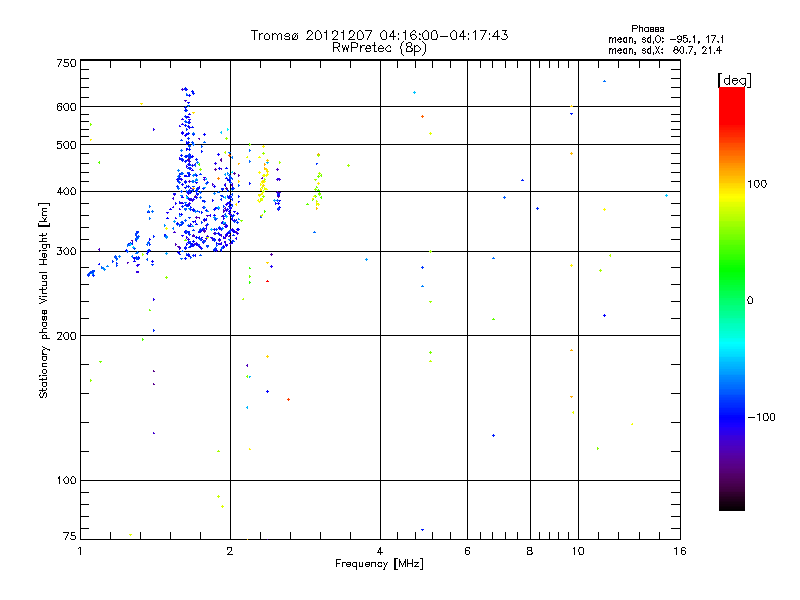800x600 pixels.
Task: Click the plot title 'Tromsø 20121207 04:16:00-04:17:43'
Action: point(379,35)
